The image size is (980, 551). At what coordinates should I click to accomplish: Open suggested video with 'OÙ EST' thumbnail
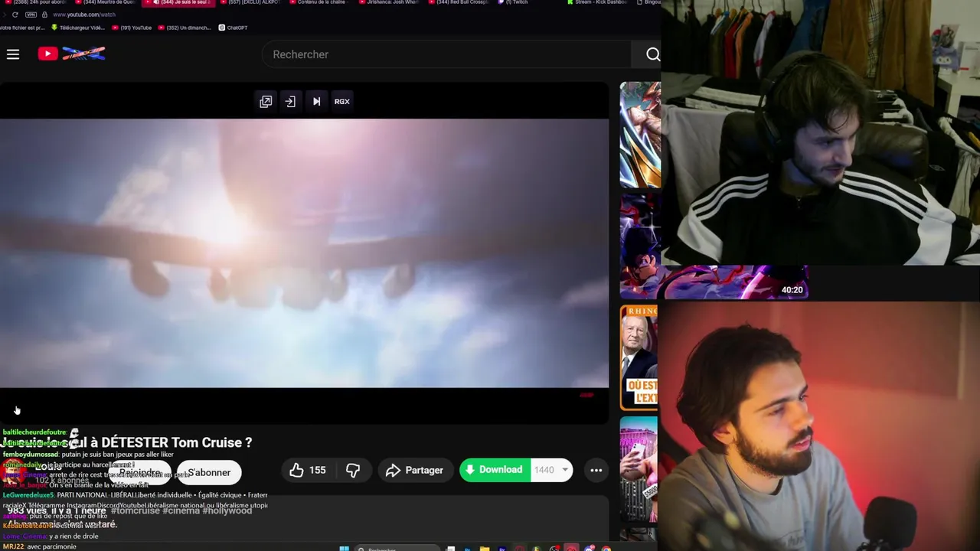pos(639,357)
